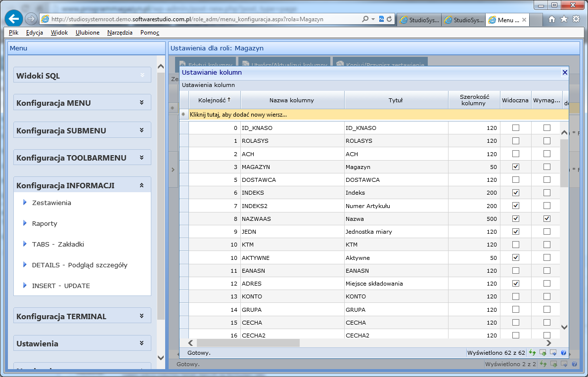Refresh the page with reload icon
Image resolution: width=588 pixels, height=377 pixels.
click(x=389, y=19)
